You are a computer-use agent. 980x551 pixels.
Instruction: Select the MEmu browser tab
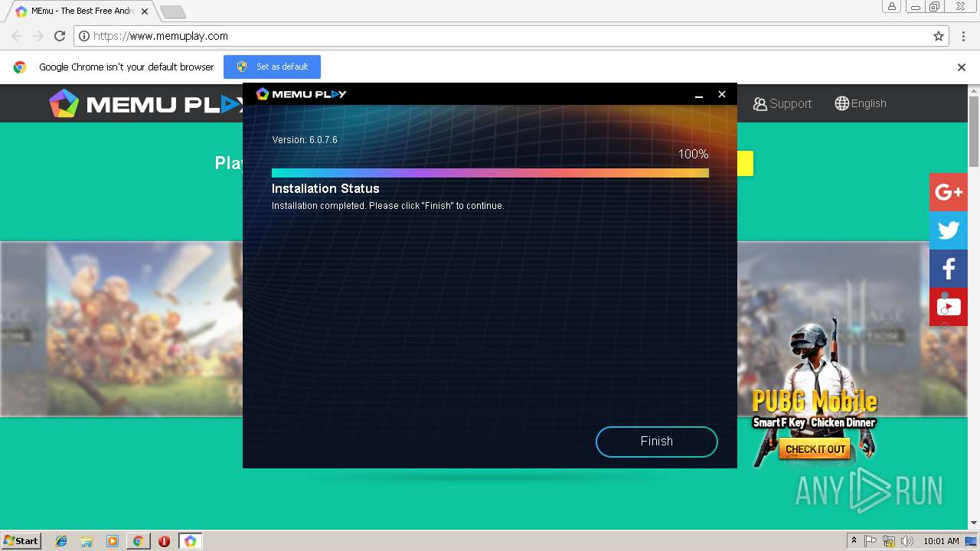click(80, 11)
